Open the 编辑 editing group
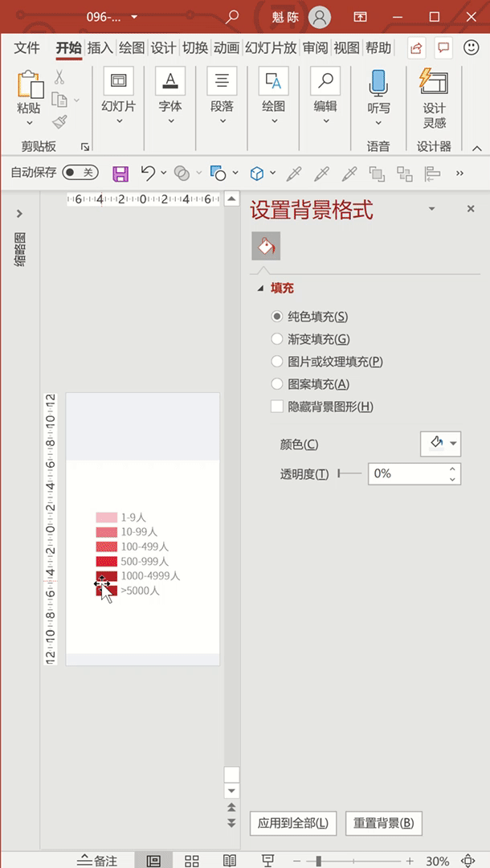The width and height of the screenshot is (490, 868). [x=325, y=96]
